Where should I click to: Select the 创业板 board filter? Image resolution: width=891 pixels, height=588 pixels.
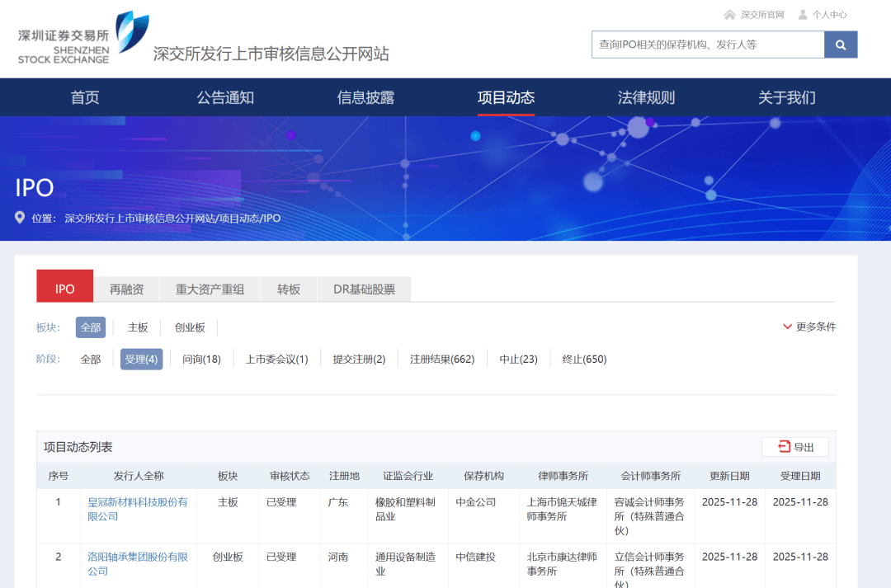pyautogui.click(x=190, y=327)
